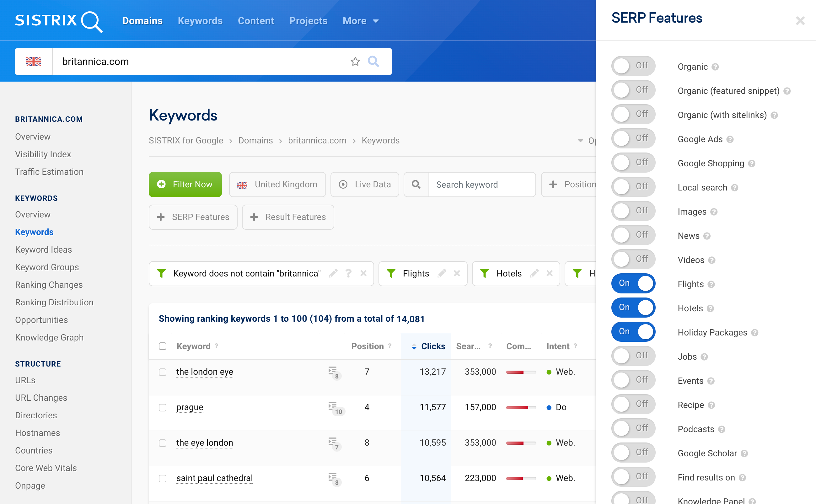
Task: Enable the Jobs toggle
Action: tap(633, 356)
